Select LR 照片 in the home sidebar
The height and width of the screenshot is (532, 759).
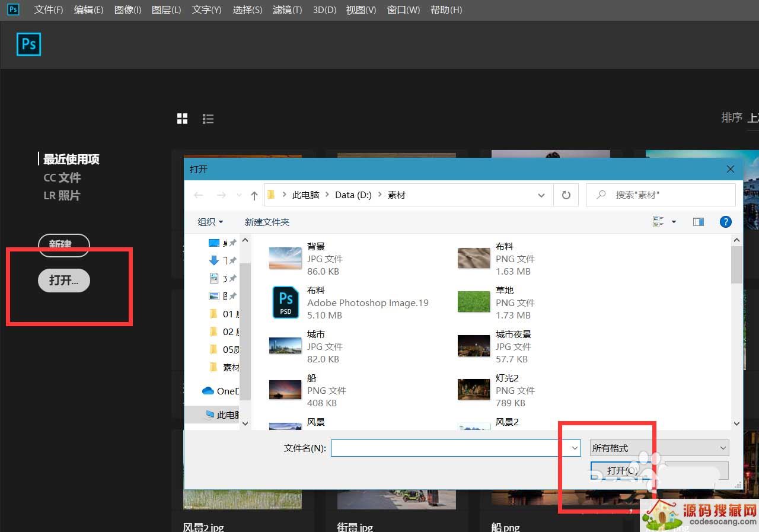(62, 195)
